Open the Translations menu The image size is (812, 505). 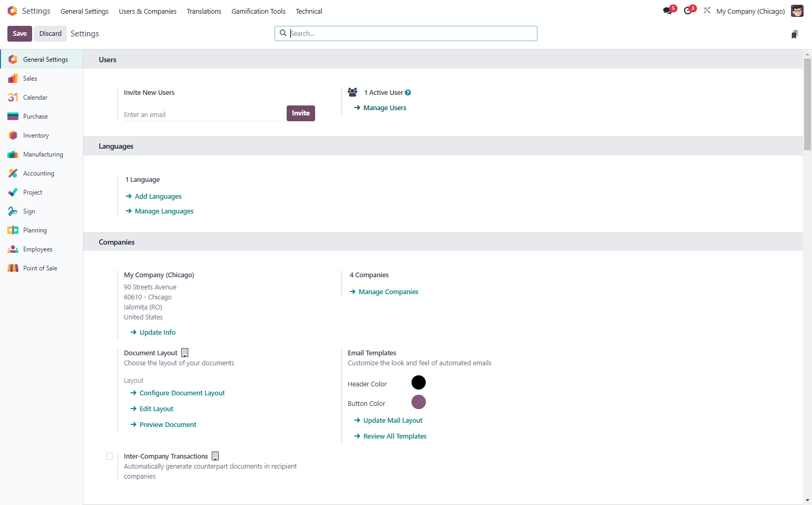[x=204, y=11]
